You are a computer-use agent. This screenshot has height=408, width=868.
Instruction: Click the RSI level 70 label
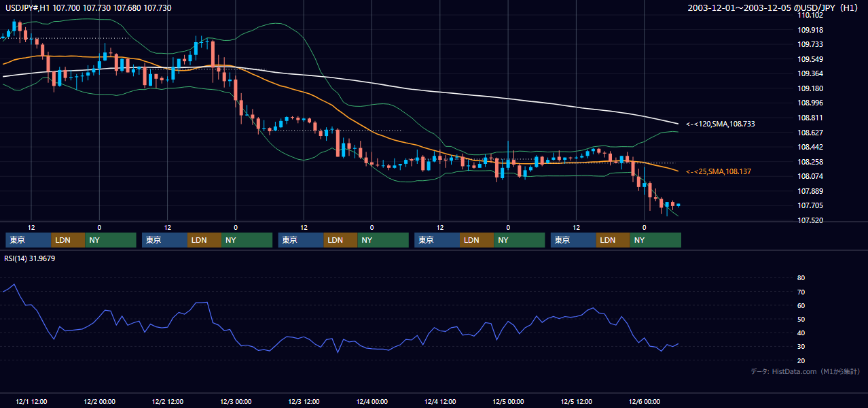tap(801, 292)
